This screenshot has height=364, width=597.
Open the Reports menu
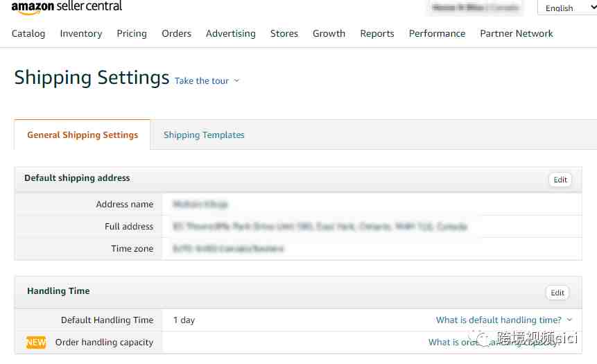click(x=377, y=33)
